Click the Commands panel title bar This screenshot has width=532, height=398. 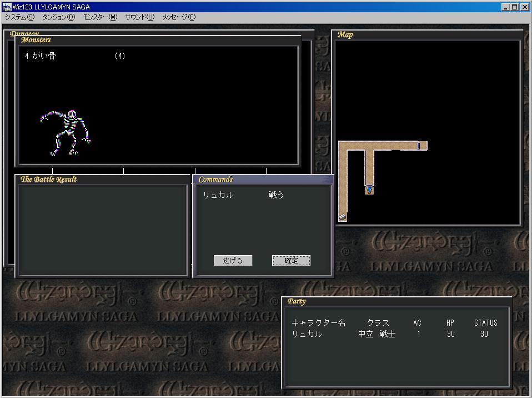(263, 179)
